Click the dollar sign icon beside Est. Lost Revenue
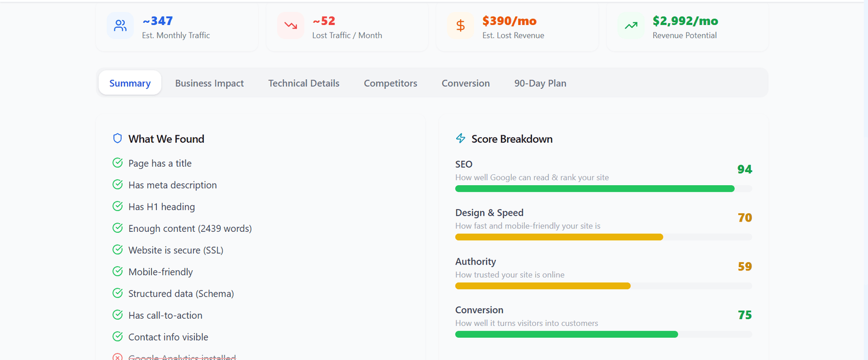Screen dimensions: 868x360 click(x=461, y=26)
